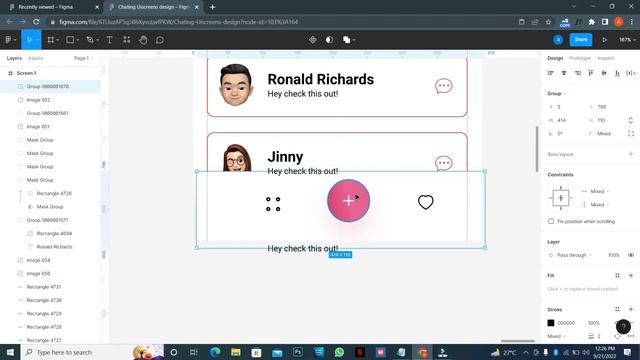The width and height of the screenshot is (640, 360).
Task: Add a new fill with plus
Action: [631, 276]
